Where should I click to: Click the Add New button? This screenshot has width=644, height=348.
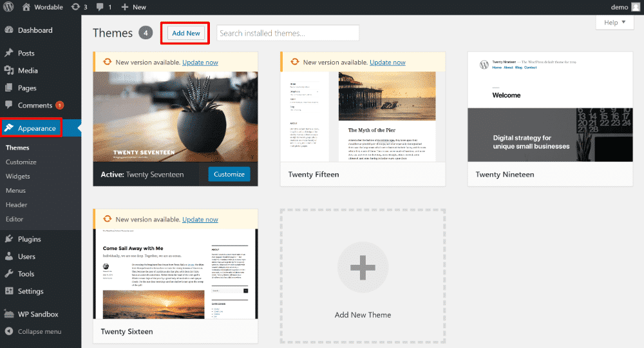[186, 33]
